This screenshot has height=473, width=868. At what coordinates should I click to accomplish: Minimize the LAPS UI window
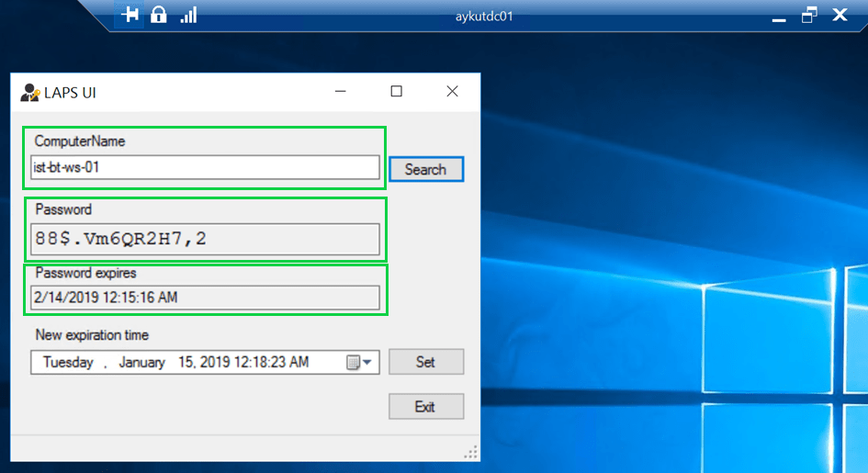341,92
